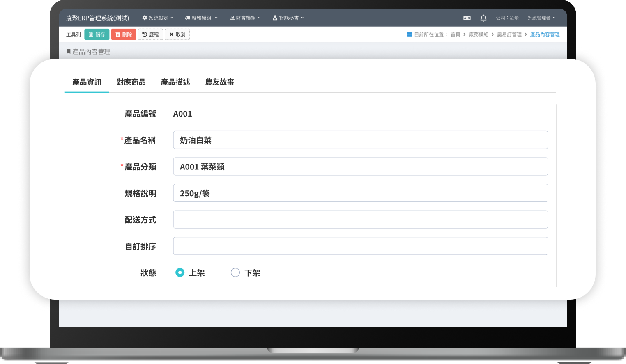Open the 農友故事 tab
The image size is (626, 364).
219,82
